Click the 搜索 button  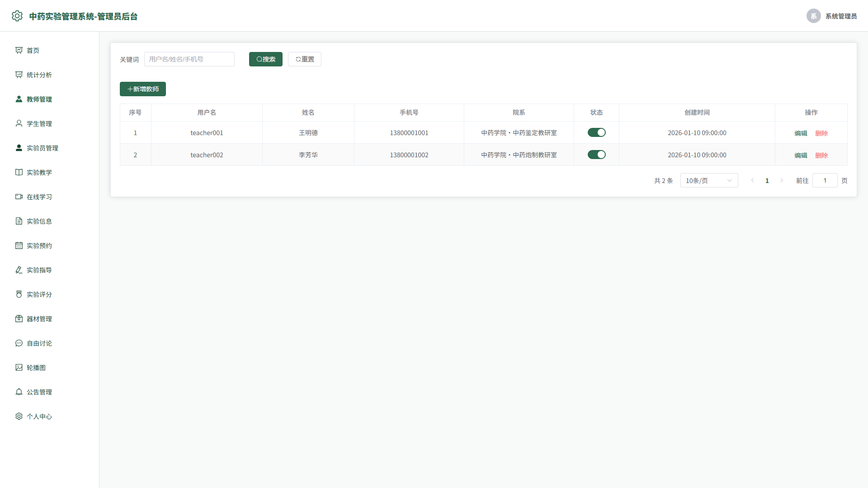point(266,59)
